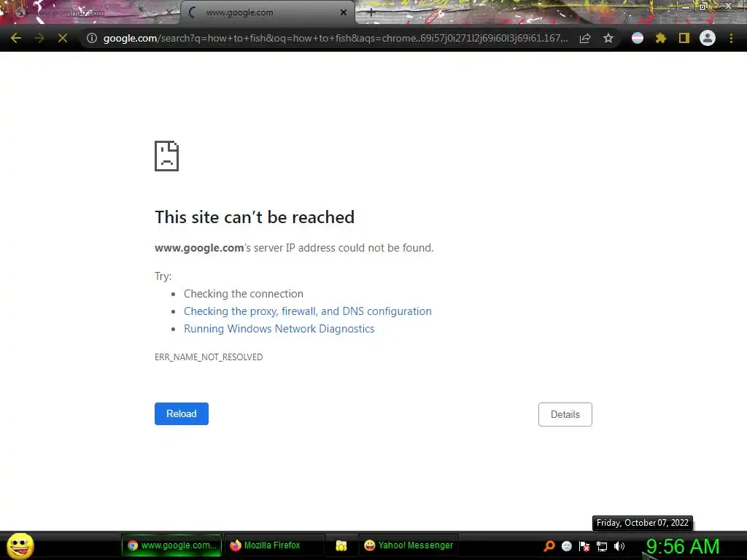View site information icon in address bar
Screen dimensions: 747x560
tap(92, 38)
